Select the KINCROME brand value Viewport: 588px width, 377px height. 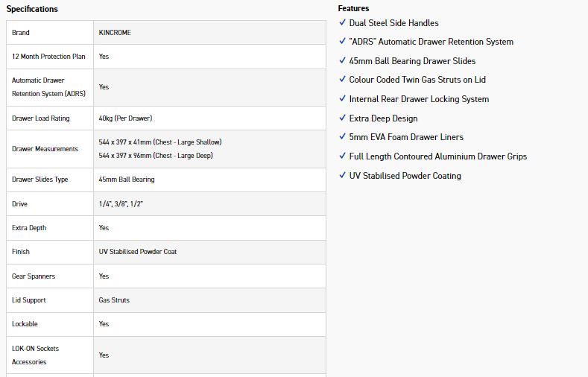click(115, 33)
